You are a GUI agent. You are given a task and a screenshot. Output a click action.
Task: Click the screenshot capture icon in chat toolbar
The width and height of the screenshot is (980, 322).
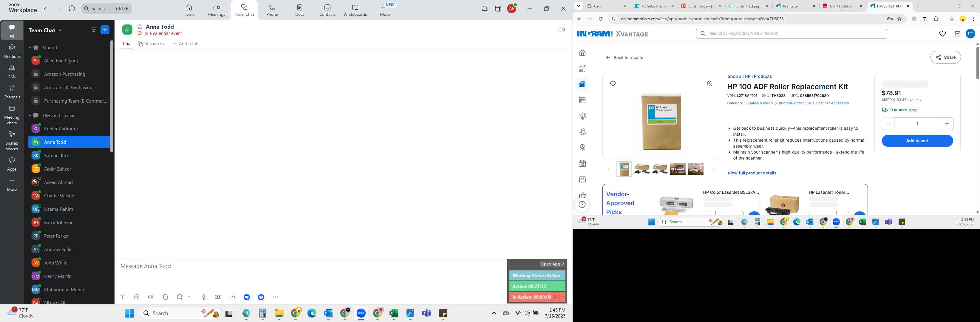tap(180, 297)
